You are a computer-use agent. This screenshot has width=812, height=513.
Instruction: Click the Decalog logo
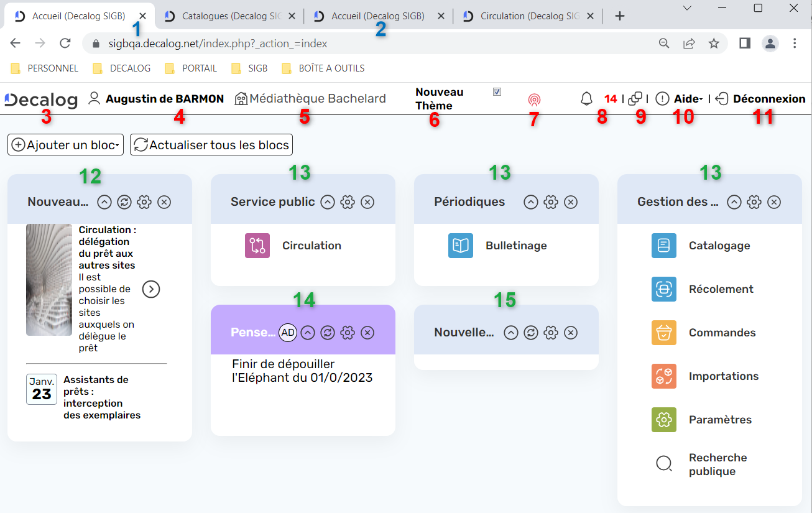click(x=41, y=99)
